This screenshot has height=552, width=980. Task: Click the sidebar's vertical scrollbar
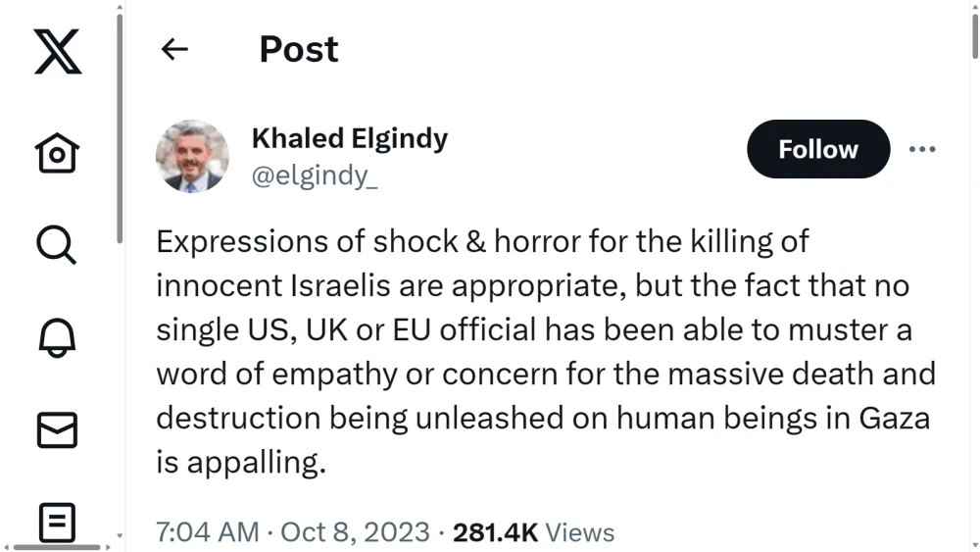pos(120,127)
